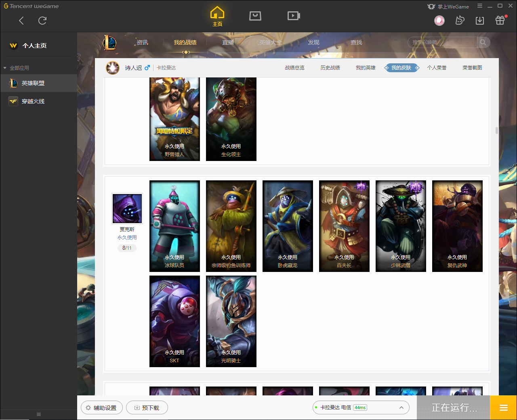Screen dimensions: 517x420
Task: Open the 直播 tab
Action: (228, 42)
